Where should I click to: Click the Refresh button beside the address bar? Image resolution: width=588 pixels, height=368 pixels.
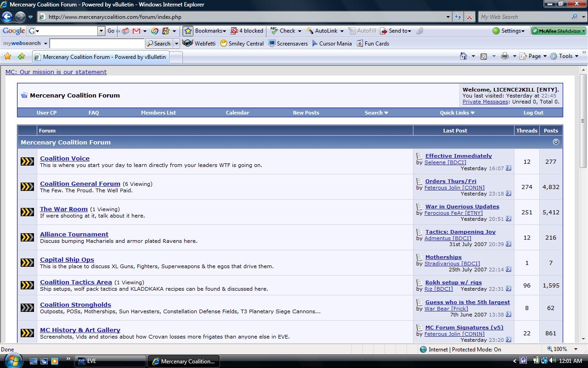[458, 17]
